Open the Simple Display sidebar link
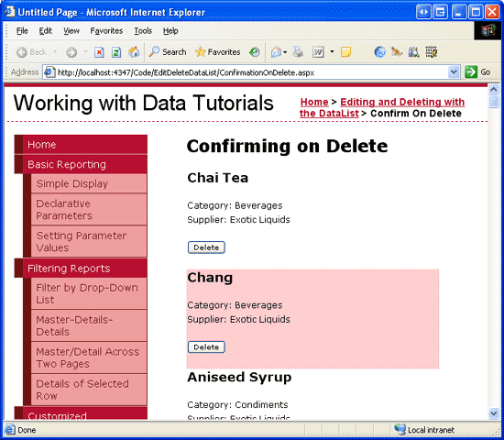 (x=72, y=183)
